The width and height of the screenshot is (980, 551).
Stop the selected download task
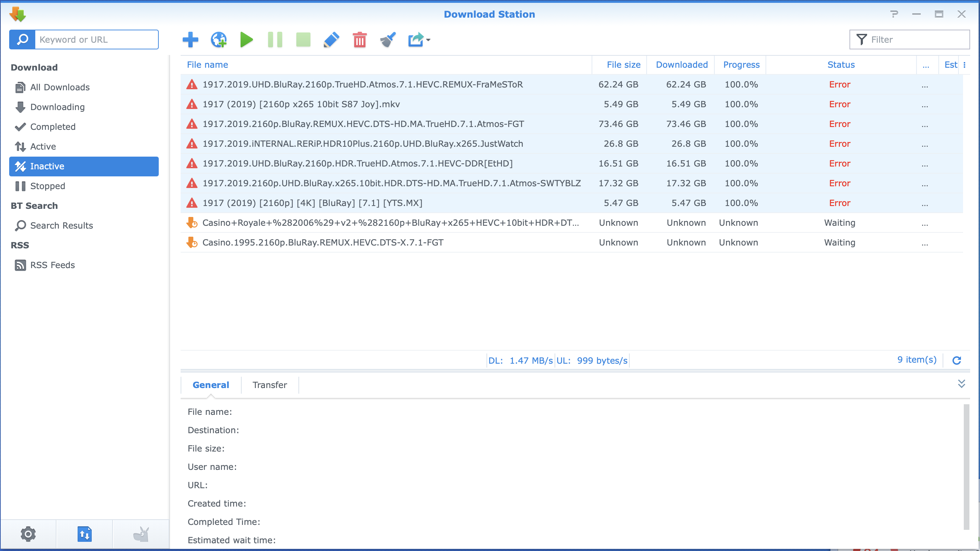(x=303, y=40)
